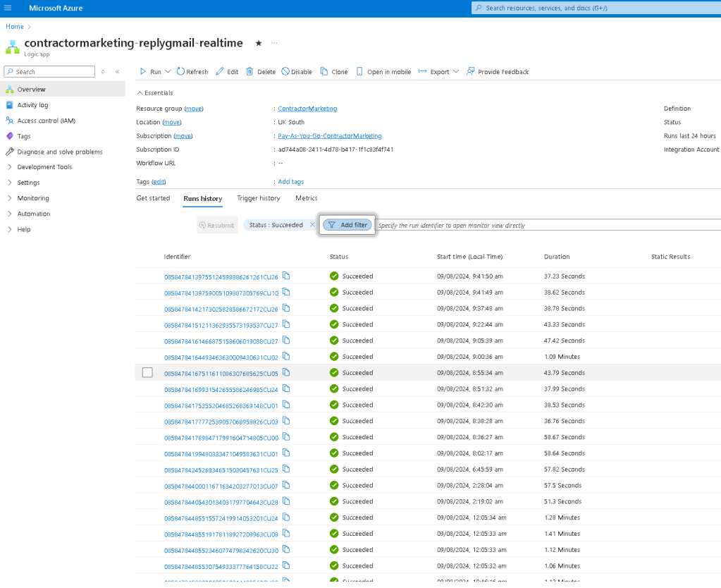The height and width of the screenshot is (588, 721).
Task: Copy identifier of the 8:02:17 am run
Action: pos(286,453)
